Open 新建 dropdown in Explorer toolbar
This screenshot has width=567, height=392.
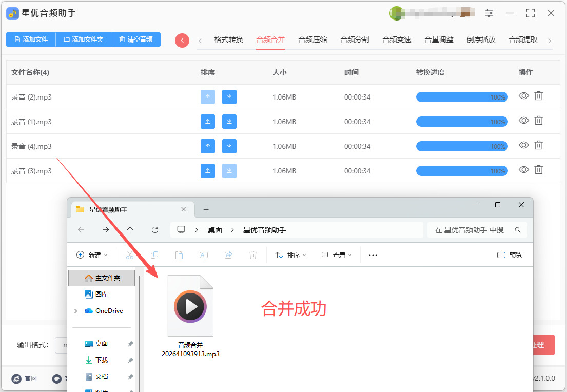(x=92, y=255)
